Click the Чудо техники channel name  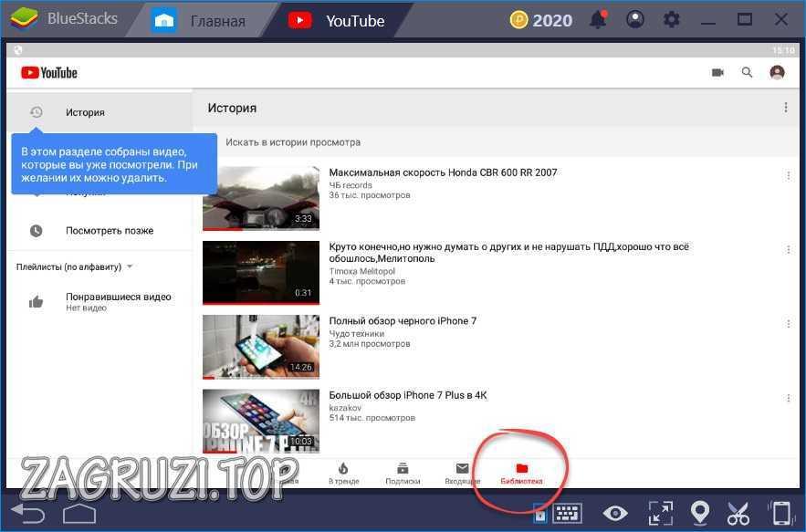(357, 334)
